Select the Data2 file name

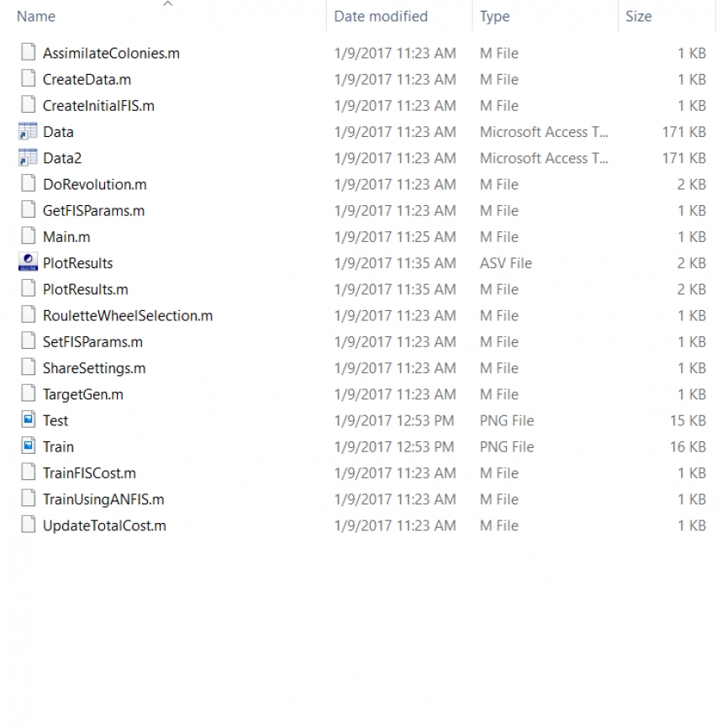(x=62, y=158)
